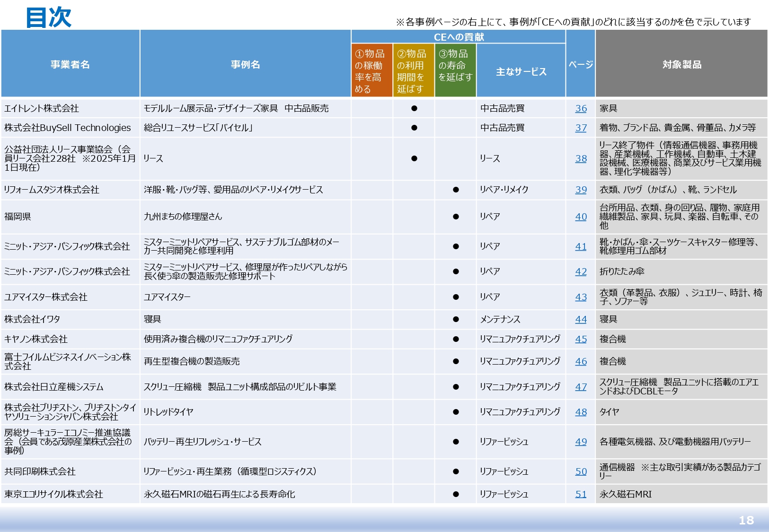The height and width of the screenshot is (532, 769).
Task: Select cell リフォームスタジオ株式会社
Action: tap(70, 190)
